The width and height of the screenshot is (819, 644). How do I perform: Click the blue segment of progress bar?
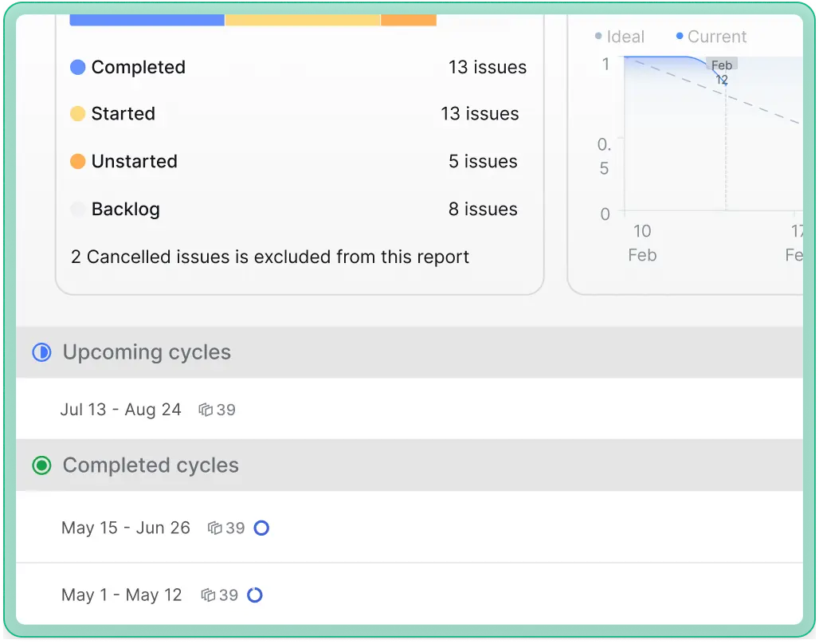pos(147,20)
